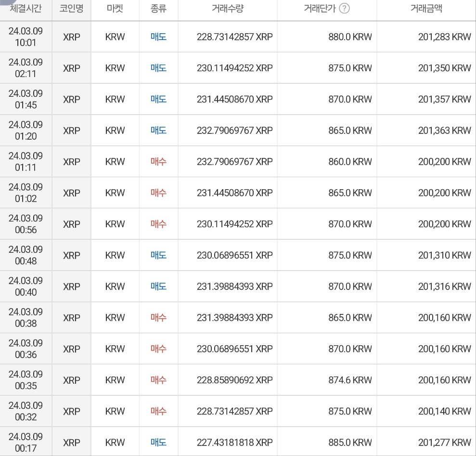Click quantity 232.79069767 XRP in 01:20 row
This screenshot has height=456, width=476.
coord(235,130)
